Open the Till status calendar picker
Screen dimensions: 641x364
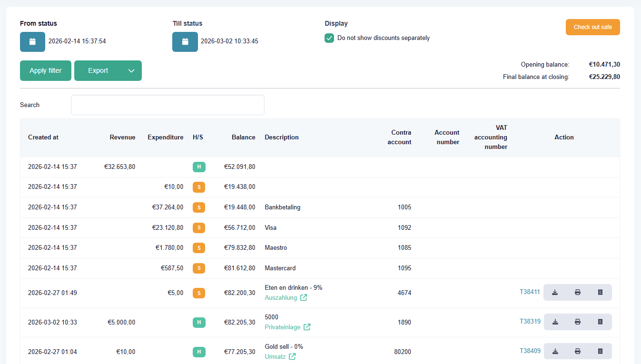185,42
